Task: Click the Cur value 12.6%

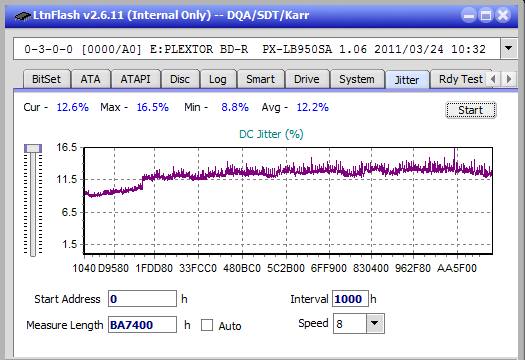Action: coord(72,107)
